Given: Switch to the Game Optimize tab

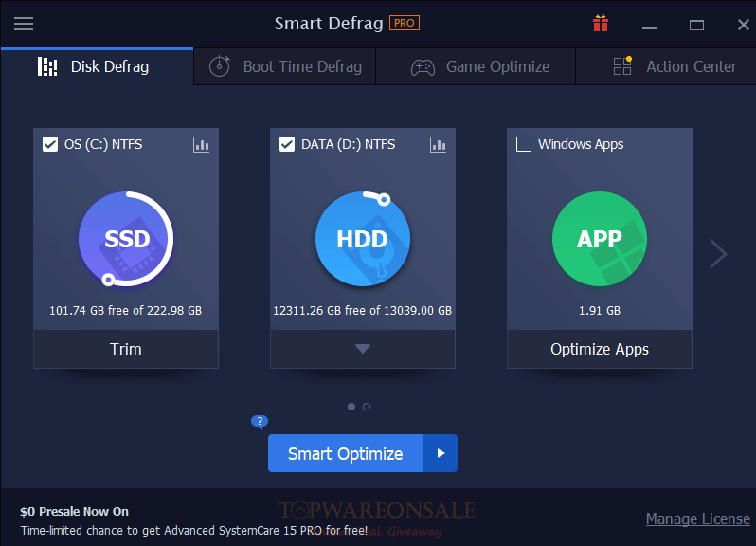Looking at the screenshot, I should click(476, 66).
